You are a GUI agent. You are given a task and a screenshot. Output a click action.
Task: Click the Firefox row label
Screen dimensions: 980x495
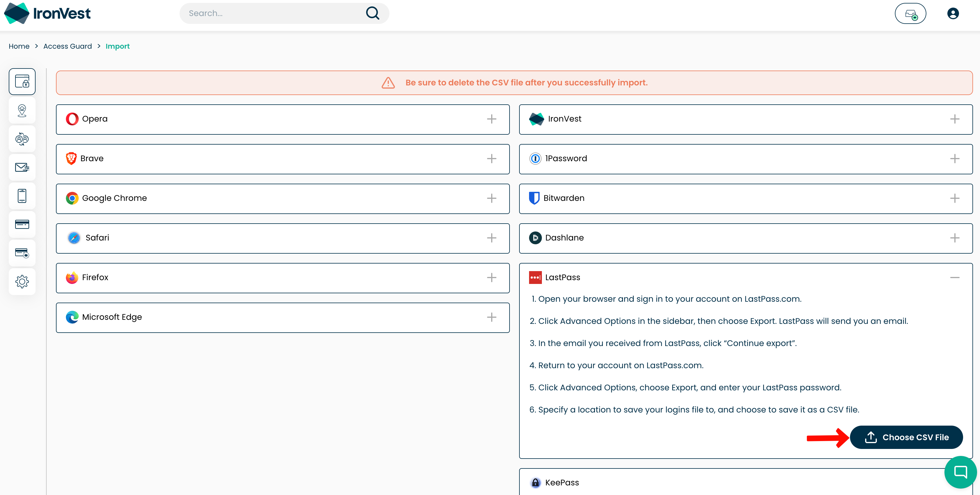(95, 277)
